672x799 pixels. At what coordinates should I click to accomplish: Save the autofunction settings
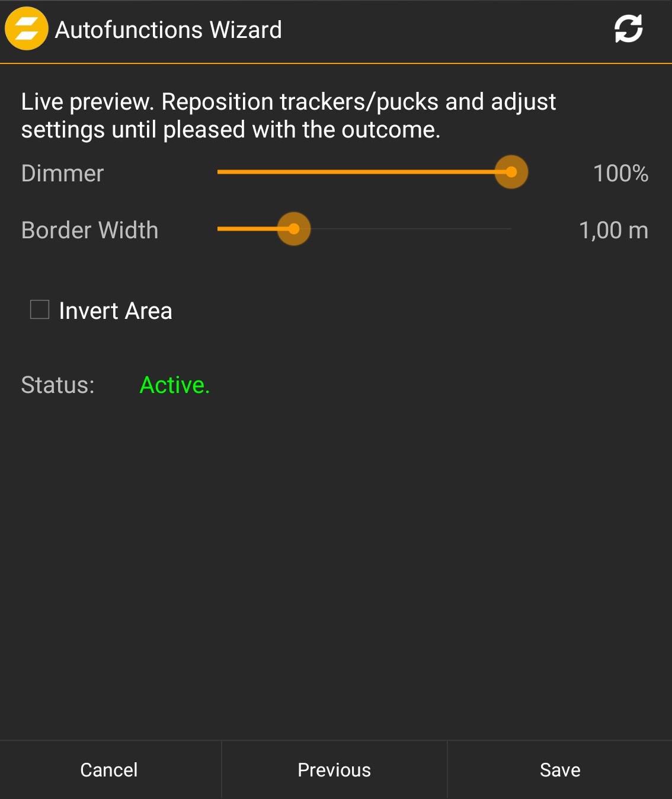click(x=559, y=770)
